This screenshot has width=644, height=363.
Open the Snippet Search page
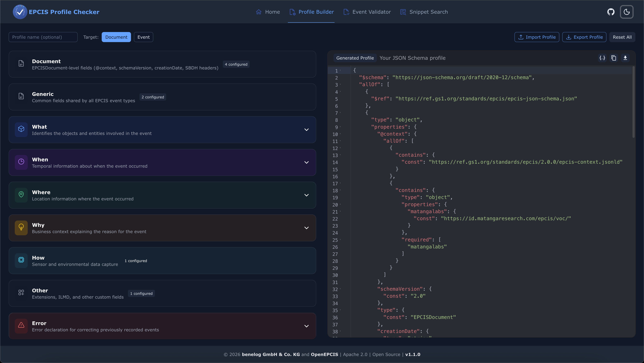click(x=424, y=12)
